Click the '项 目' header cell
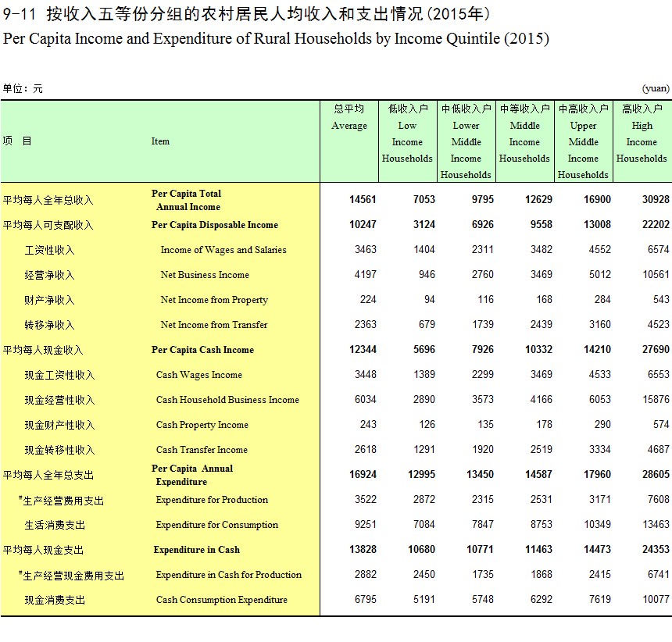This screenshot has height=642, width=672. coord(17,141)
